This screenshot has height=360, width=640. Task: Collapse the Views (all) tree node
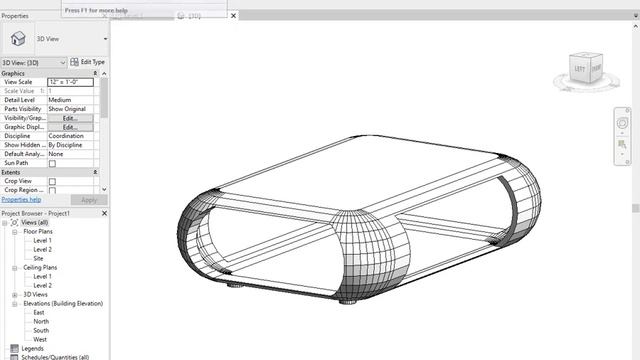tap(4, 223)
